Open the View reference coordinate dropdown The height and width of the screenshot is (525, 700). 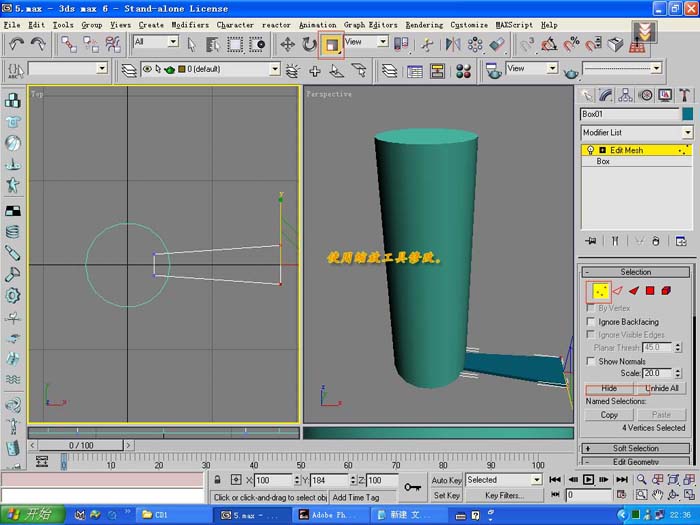pyautogui.click(x=366, y=42)
